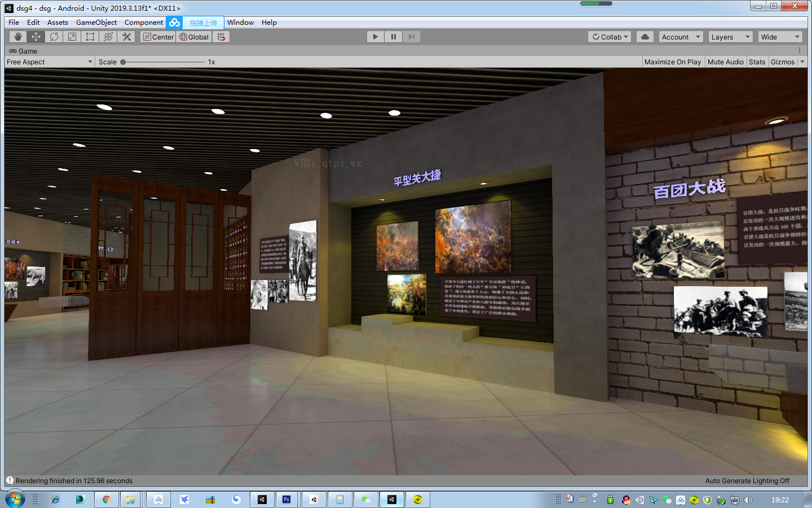This screenshot has height=508, width=812.
Task: Open the Help menu
Action: coord(269,23)
